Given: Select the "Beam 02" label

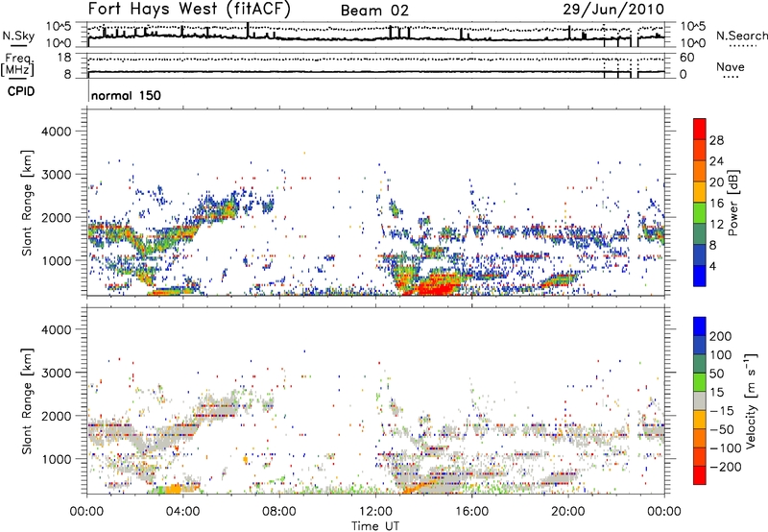Looking at the screenshot, I should coord(374,11).
